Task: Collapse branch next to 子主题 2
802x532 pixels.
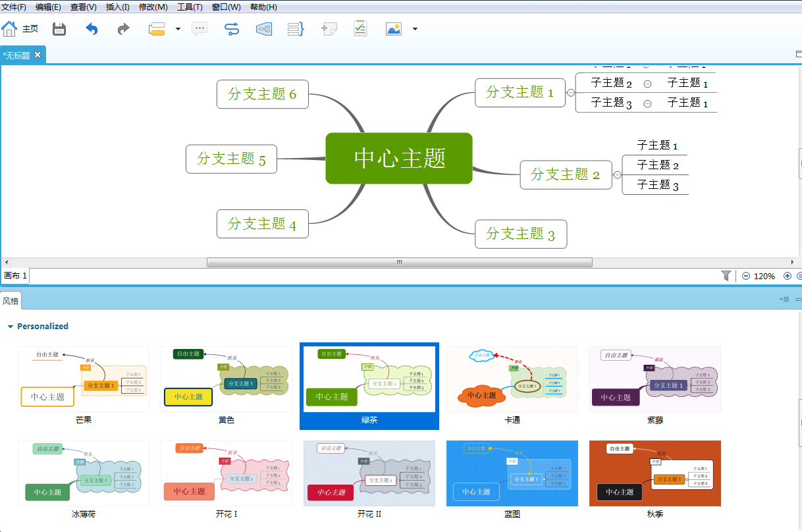Action: click(x=649, y=83)
